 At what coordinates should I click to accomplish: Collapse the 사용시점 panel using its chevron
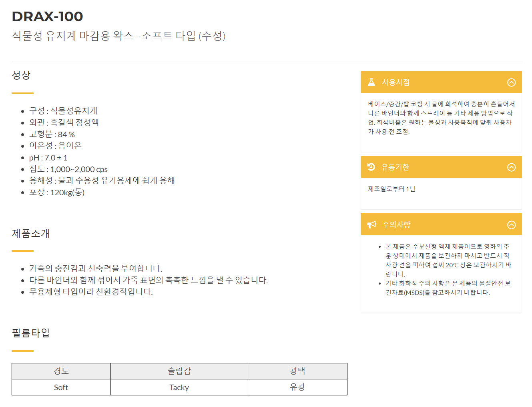(511, 82)
